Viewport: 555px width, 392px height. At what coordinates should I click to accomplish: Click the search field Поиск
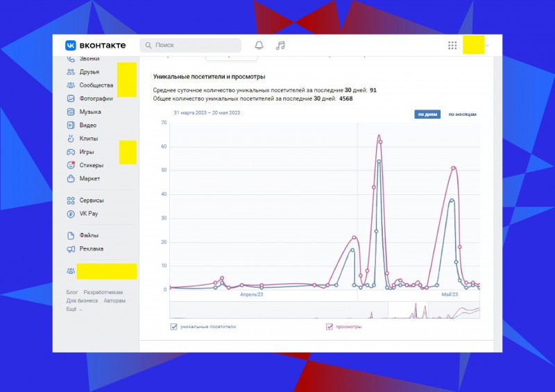tap(190, 45)
